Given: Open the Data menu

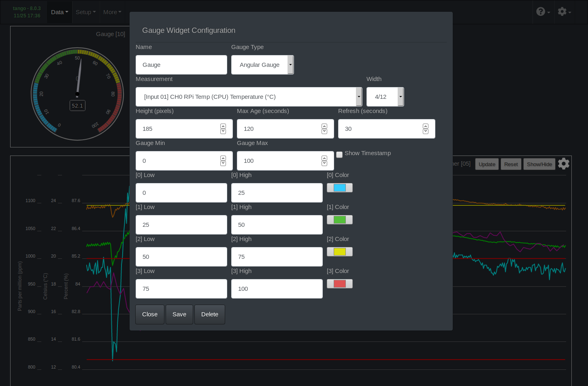Looking at the screenshot, I should tap(59, 12).
